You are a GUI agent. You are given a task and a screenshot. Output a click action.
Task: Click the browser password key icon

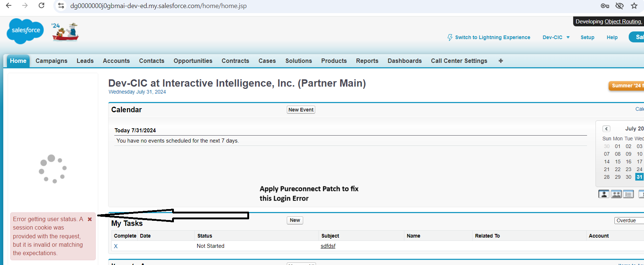pos(605,6)
